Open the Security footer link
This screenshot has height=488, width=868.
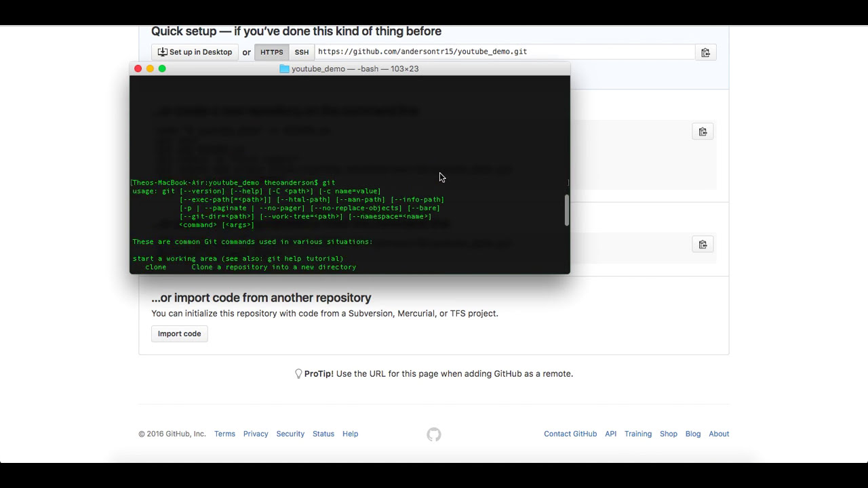[290, 434]
